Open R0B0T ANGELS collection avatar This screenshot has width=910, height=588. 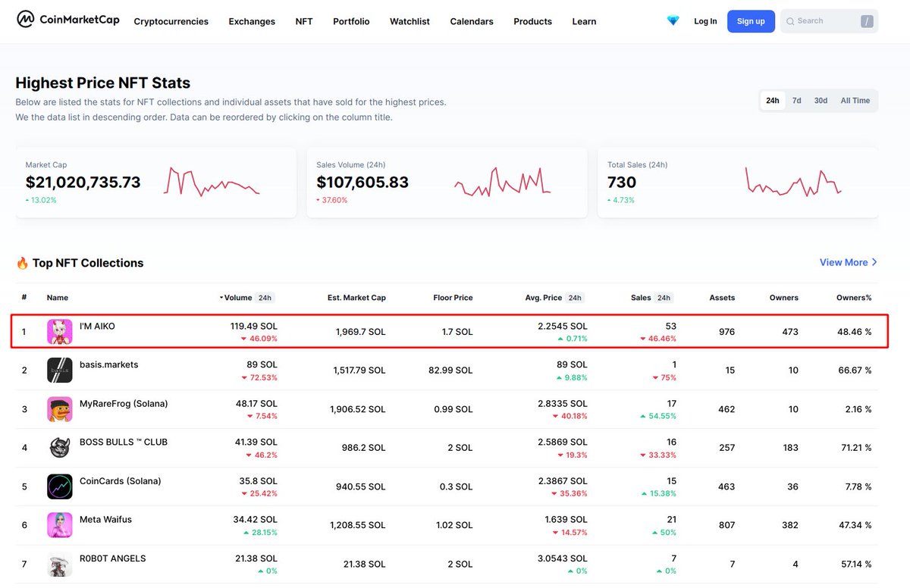[60, 565]
